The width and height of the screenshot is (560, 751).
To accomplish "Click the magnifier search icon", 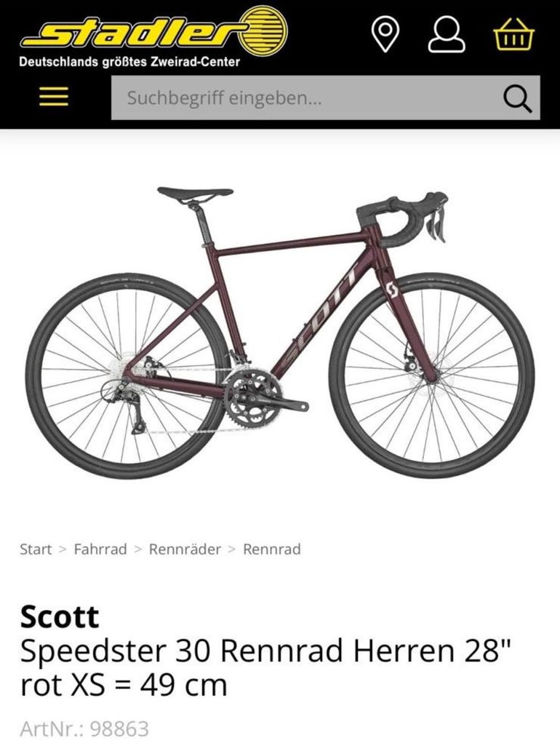I will 517,99.
